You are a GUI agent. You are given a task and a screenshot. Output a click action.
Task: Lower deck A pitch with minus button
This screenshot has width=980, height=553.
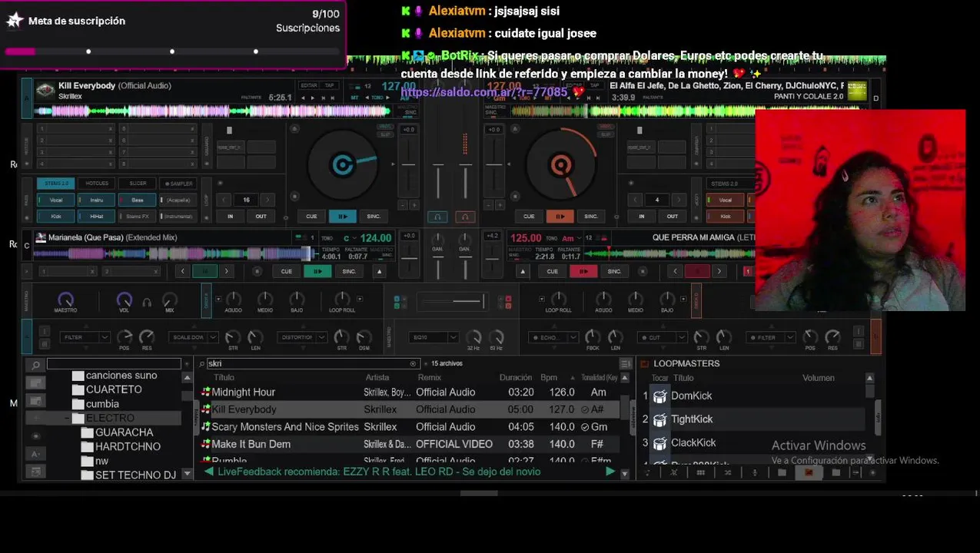point(404,205)
